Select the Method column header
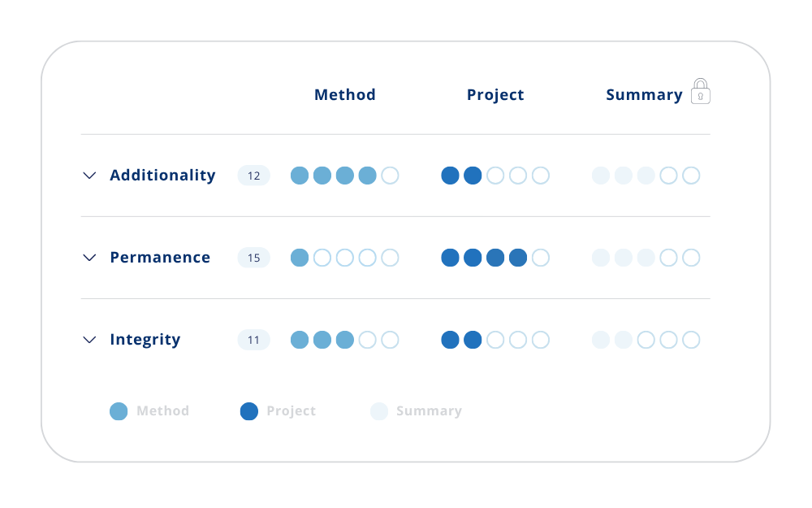This screenshot has width=812, height=508. 345,95
